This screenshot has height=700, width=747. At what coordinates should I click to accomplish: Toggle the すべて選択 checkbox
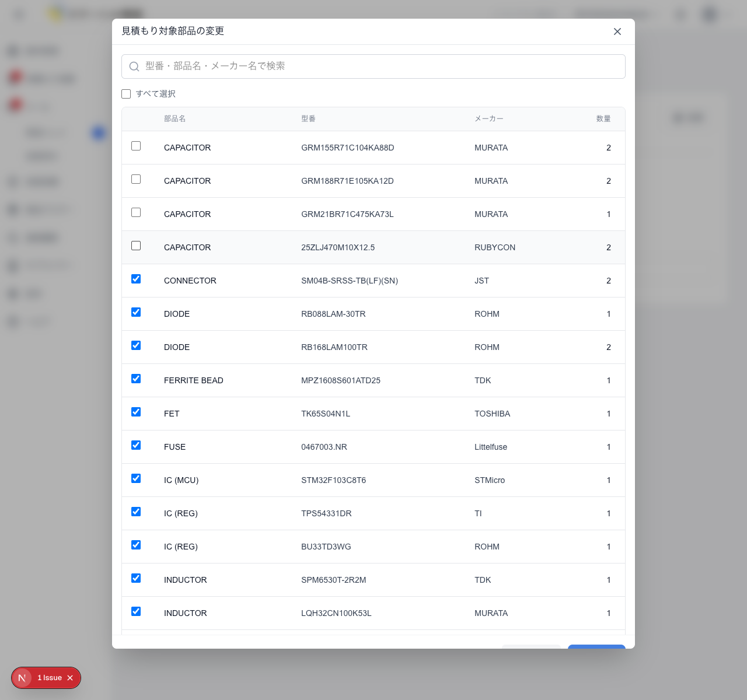[126, 94]
